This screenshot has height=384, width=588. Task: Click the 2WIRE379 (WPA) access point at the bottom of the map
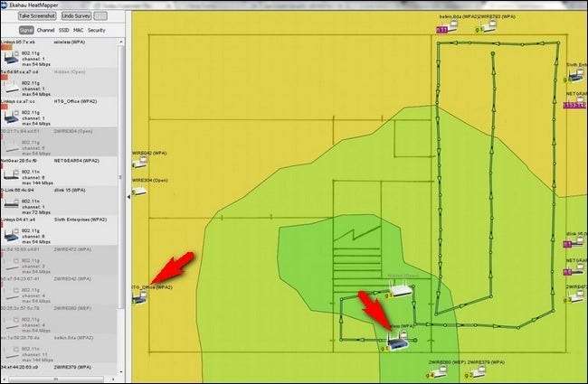479,372
